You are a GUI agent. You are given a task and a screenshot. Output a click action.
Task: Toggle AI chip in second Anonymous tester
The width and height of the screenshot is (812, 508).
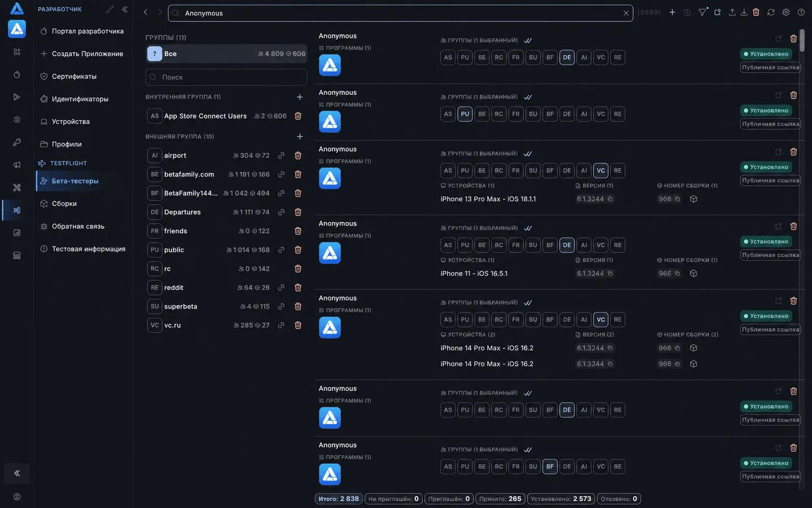(584, 114)
